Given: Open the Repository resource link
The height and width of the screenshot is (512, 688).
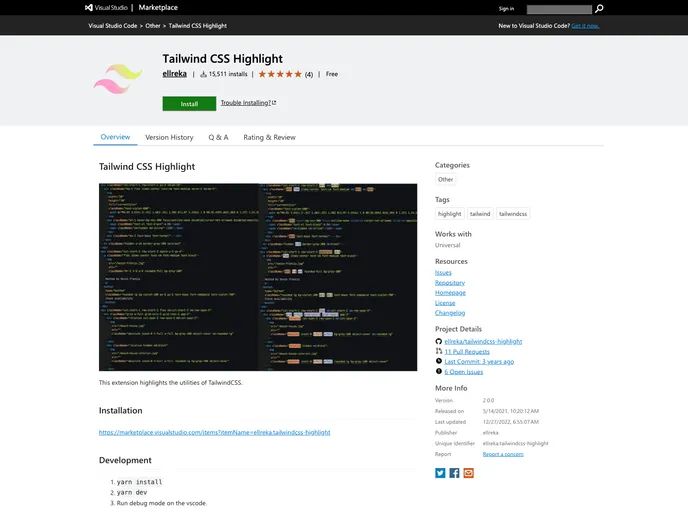Looking at the screenshot, I should 450,283.
